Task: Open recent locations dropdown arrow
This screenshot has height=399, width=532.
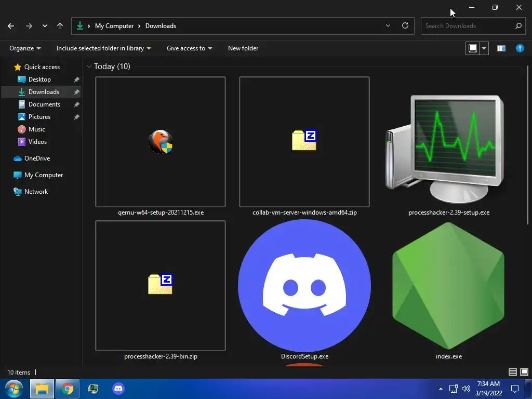Action: coord(45,26)
